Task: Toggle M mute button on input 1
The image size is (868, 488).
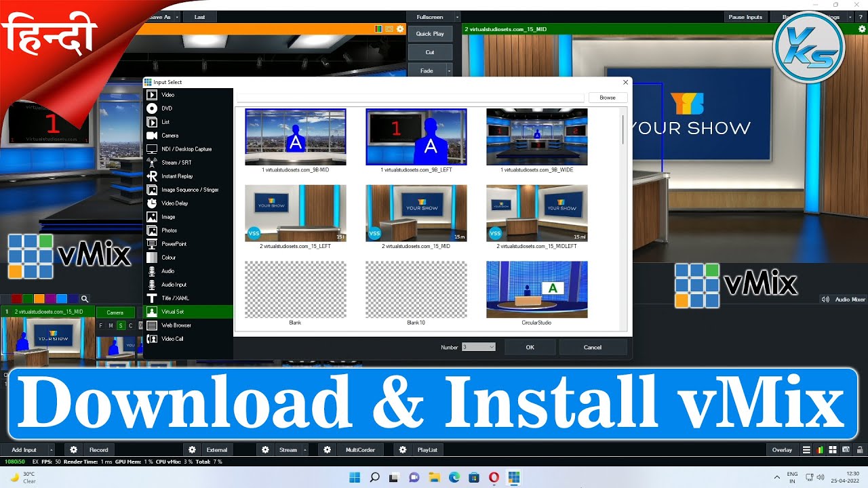Action: tap(111, 326)
